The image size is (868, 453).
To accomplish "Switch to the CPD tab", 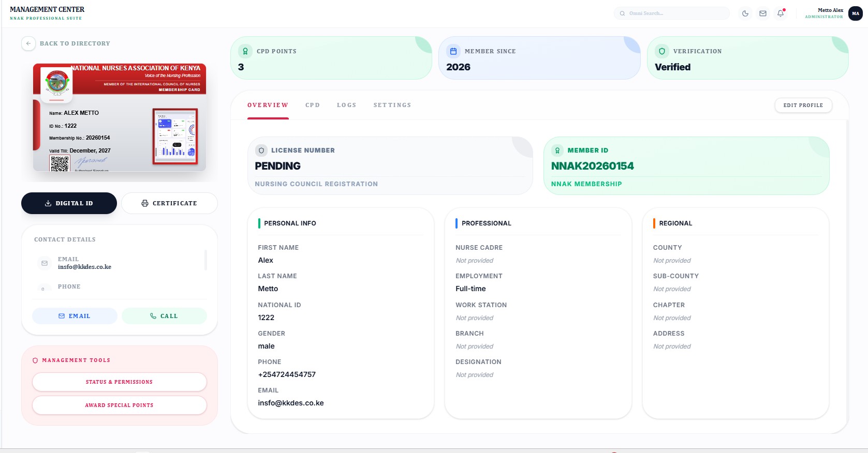I will [x=313, y=105].
